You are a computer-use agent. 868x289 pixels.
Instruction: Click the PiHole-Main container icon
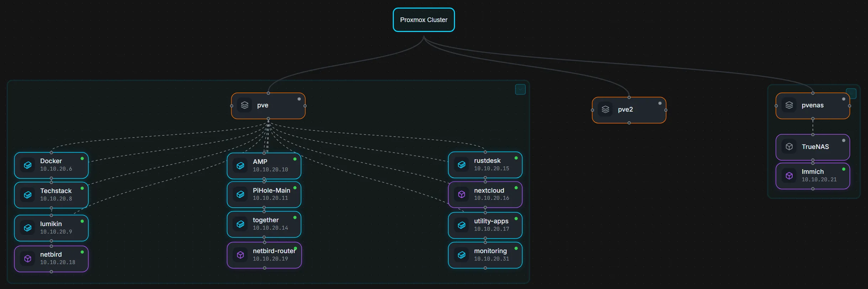coord(240,194)
